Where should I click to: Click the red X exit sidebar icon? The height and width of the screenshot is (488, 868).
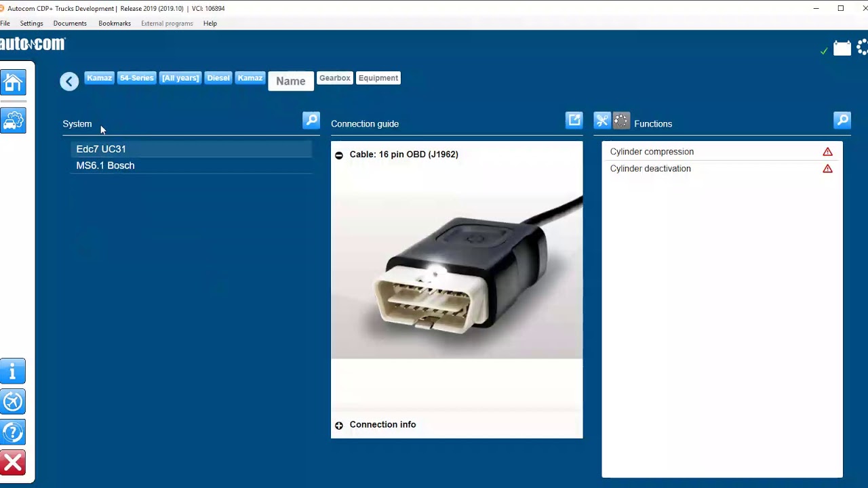(x=13, y=463)
